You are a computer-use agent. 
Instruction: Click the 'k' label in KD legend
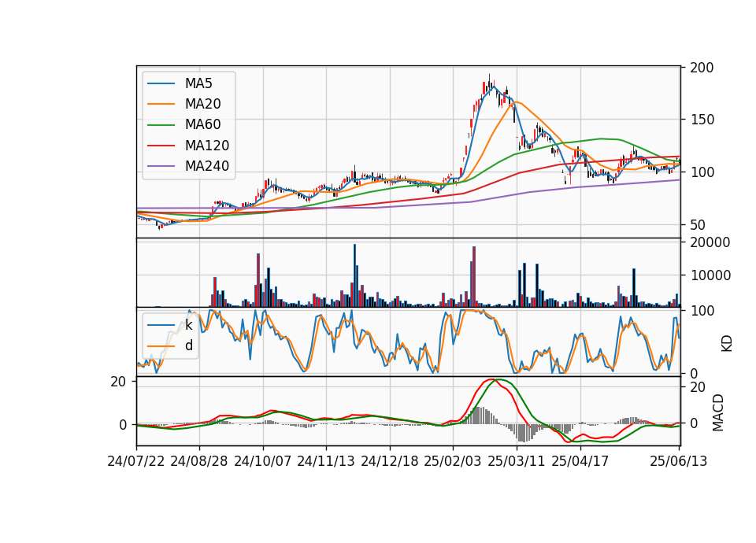point(188,325)
